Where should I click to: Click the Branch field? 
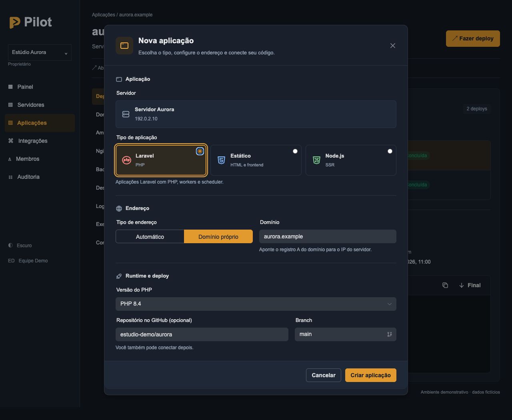[346, 334]
